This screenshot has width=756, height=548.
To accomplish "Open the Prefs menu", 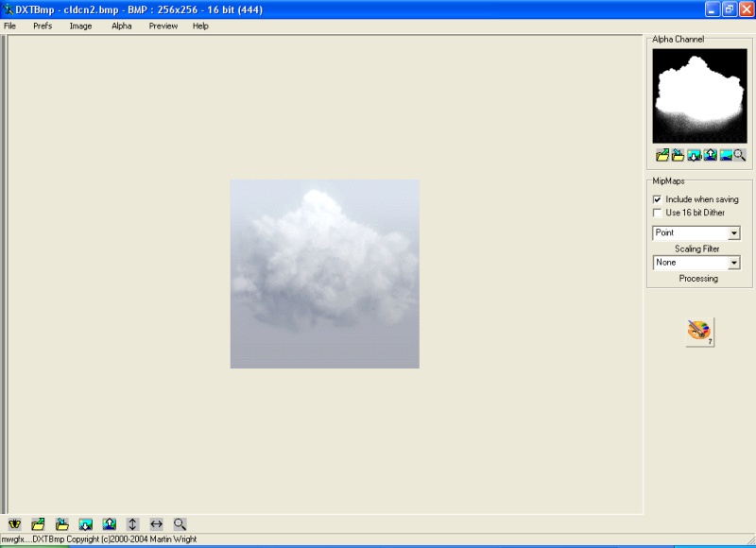I will [43, 26].
